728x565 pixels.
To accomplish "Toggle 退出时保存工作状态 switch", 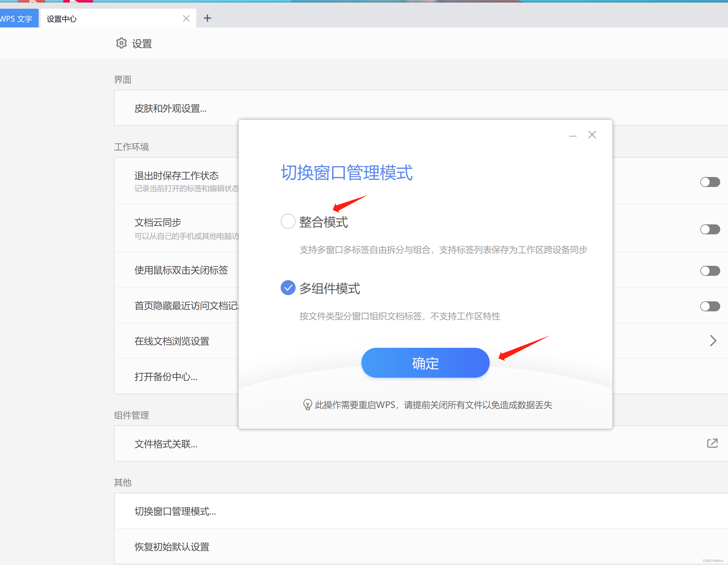I will tap(710, 182).
